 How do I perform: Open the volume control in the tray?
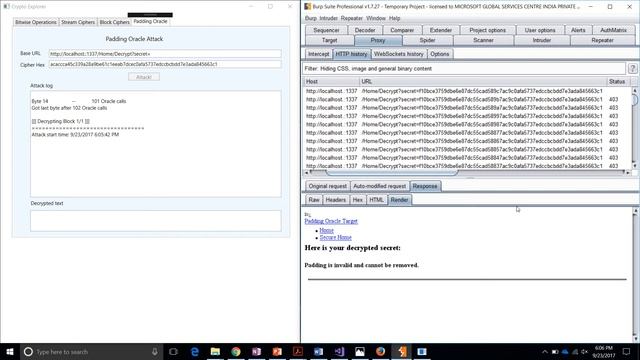[584, 352]
